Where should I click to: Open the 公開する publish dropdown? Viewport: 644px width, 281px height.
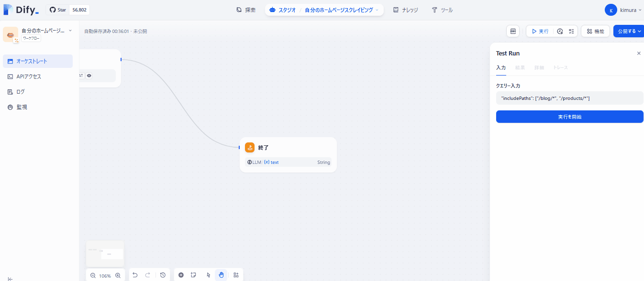628,31
